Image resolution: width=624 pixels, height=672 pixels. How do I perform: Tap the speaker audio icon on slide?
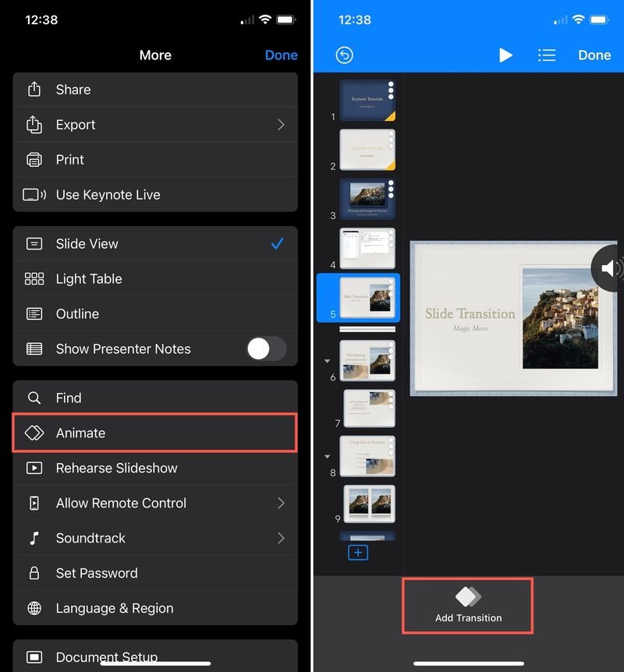tap(608, 269)
